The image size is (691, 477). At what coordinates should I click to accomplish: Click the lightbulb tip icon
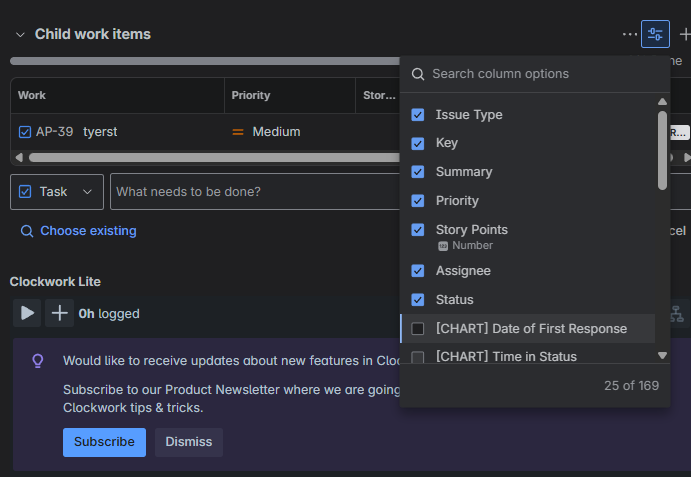38,361
